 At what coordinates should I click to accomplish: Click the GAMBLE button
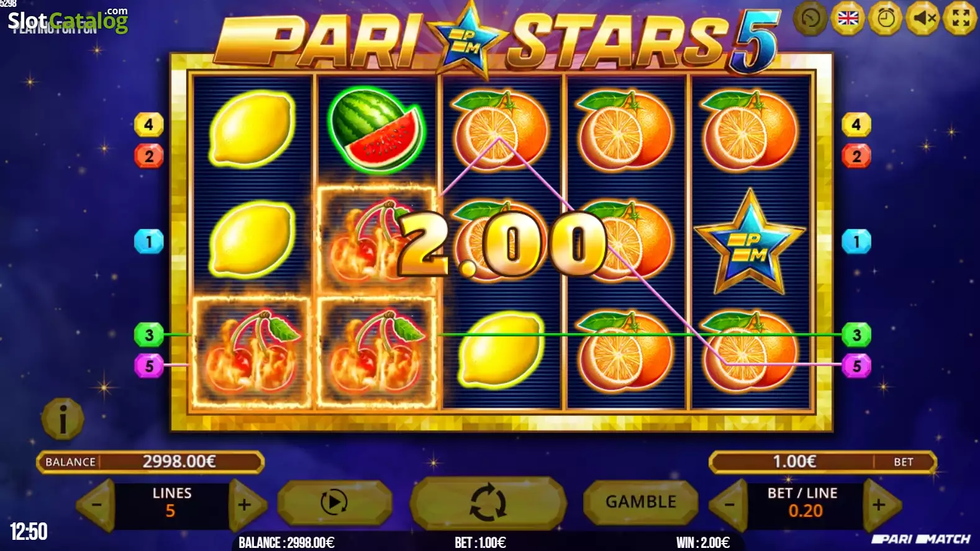[x=641, y=502]
